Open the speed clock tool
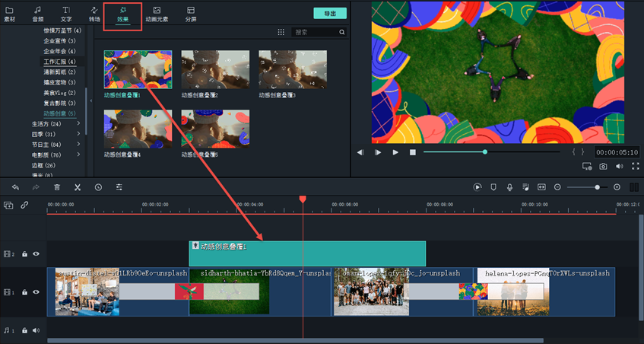Screen dimensions: 644x344 point(98,187)
